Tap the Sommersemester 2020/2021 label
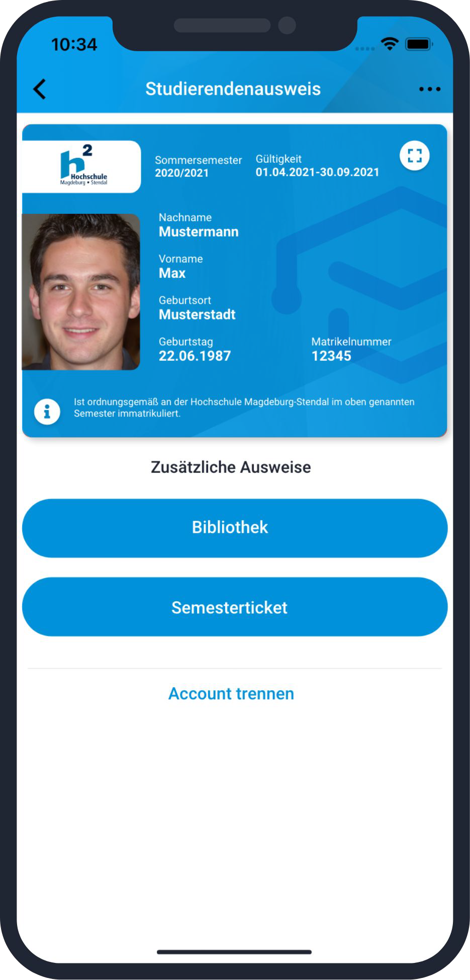 point(198,166)
